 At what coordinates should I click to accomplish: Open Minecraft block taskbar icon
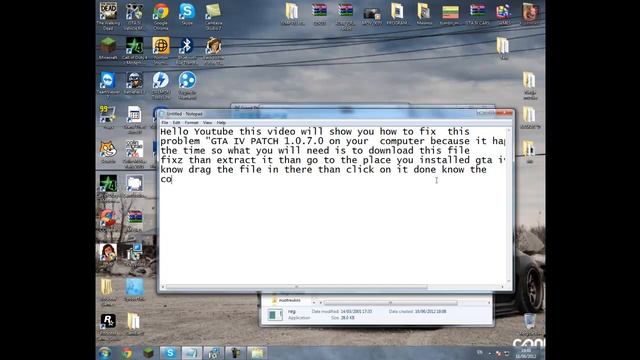point(148,353)
